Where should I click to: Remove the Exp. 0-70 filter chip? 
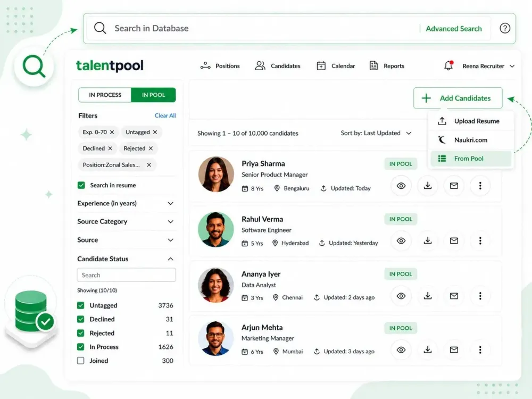point(112,132)
